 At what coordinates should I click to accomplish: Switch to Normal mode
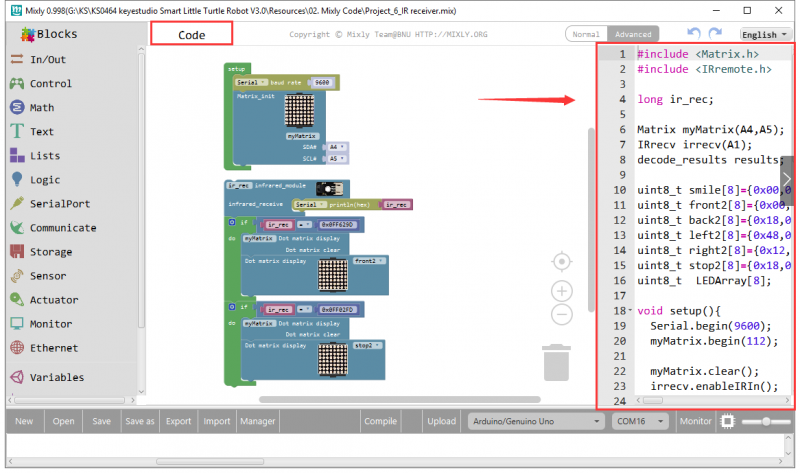pos(586,34)
